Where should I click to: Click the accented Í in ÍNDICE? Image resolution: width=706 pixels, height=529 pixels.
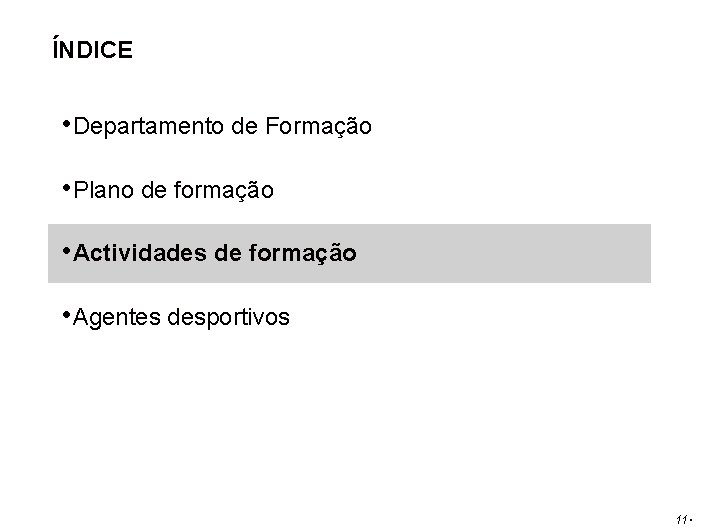click(55, 48)
